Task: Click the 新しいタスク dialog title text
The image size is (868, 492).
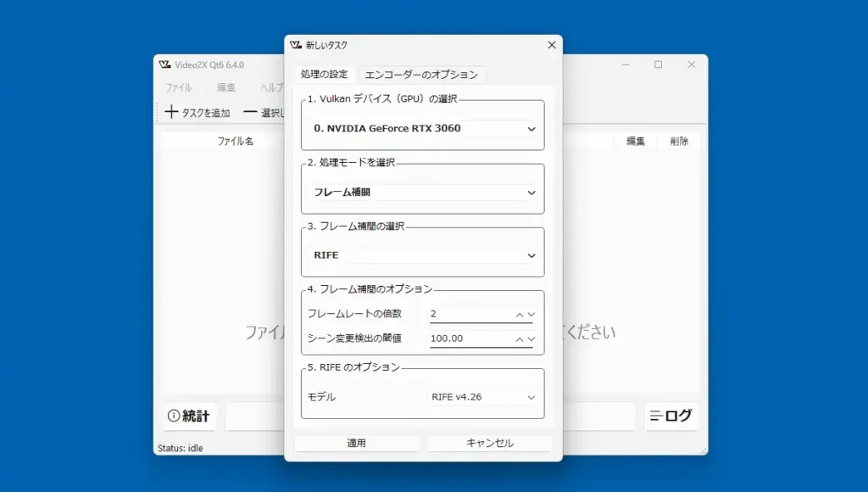Action: pos(326,45)
